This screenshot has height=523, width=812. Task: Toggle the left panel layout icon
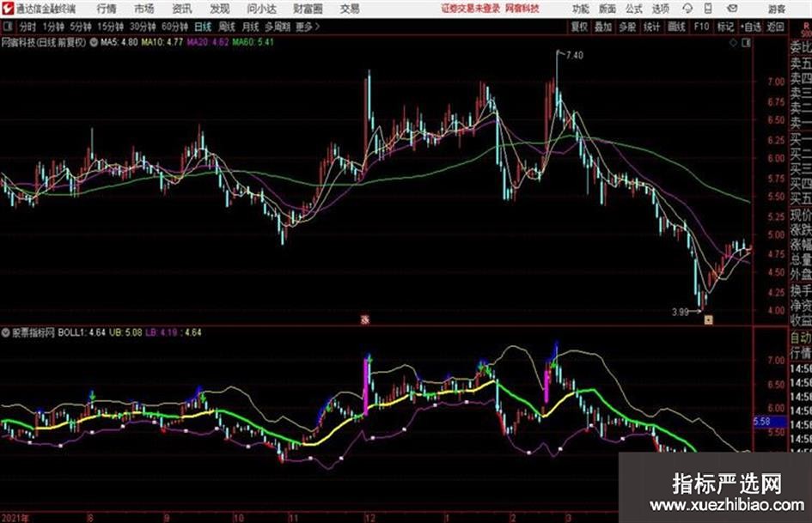click(8, 27)
